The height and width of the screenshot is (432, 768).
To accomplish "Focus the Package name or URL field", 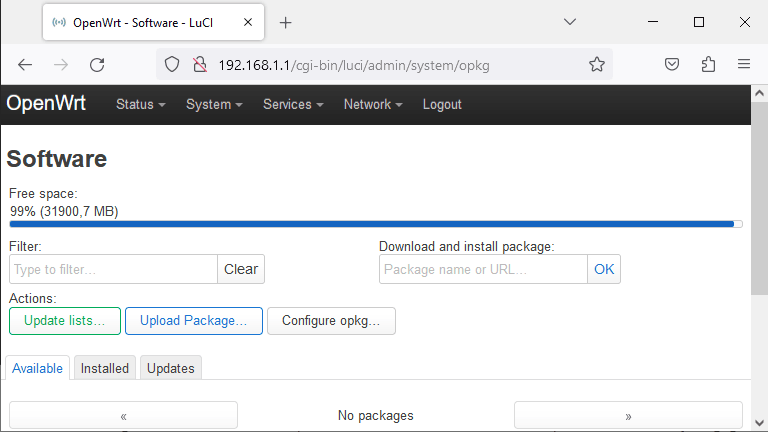I will click(483, 269).
